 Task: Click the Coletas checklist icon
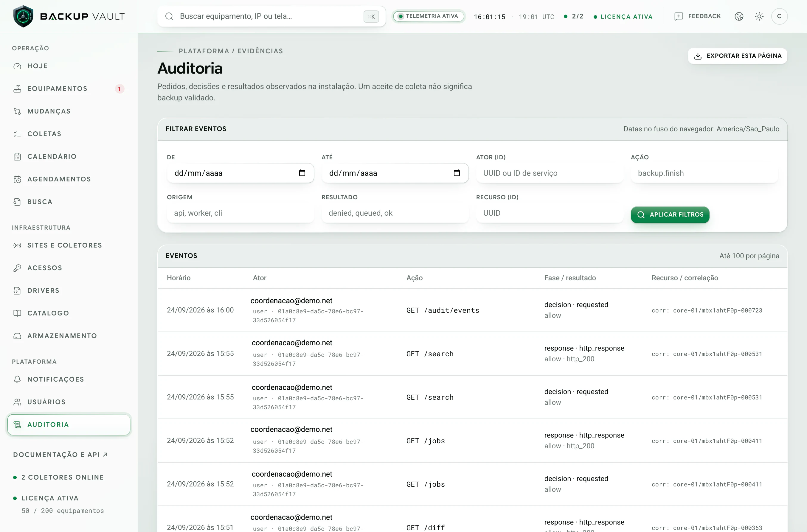point(17,134)
